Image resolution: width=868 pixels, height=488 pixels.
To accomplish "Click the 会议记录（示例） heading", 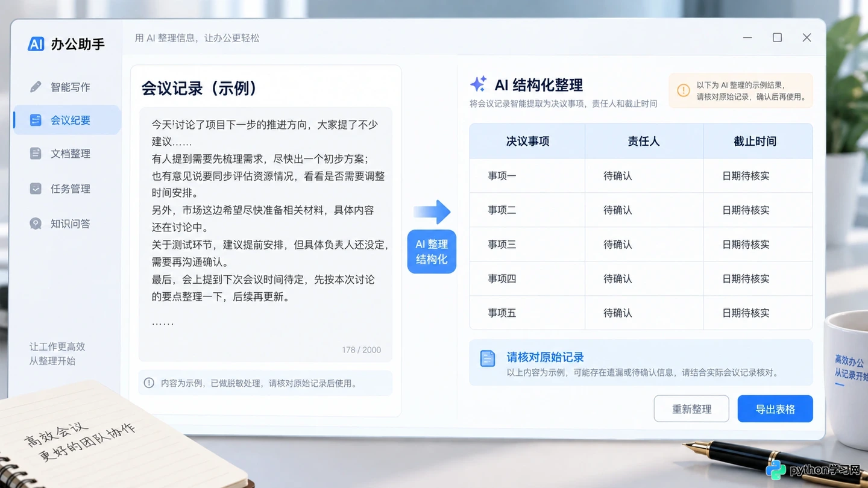I will click(x=200, y=88).
